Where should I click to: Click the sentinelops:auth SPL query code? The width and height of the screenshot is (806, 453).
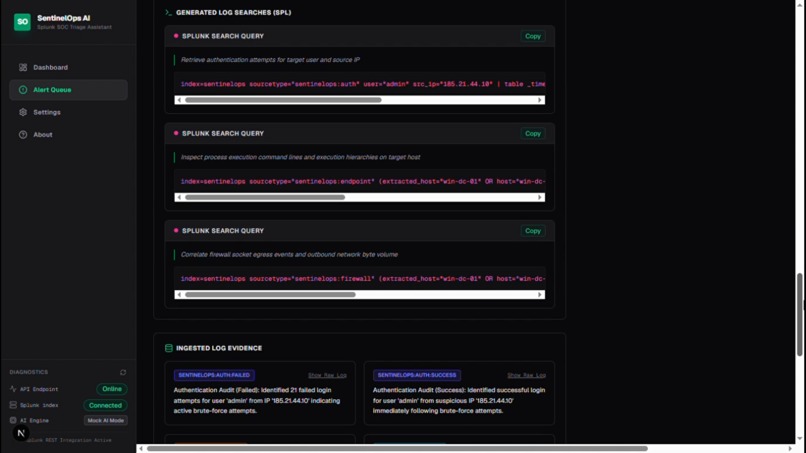pyautogui.click(x=363, y=84)
